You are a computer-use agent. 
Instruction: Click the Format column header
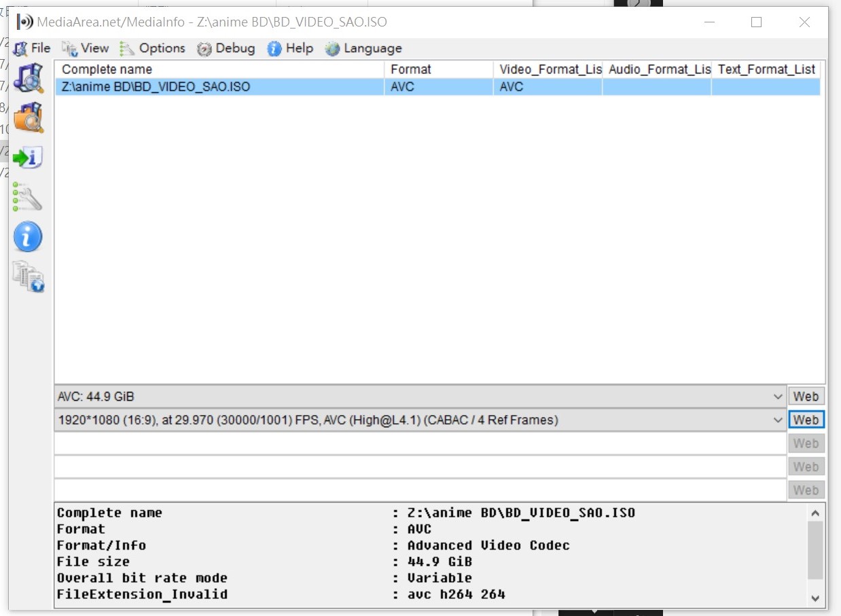point(439,69)
